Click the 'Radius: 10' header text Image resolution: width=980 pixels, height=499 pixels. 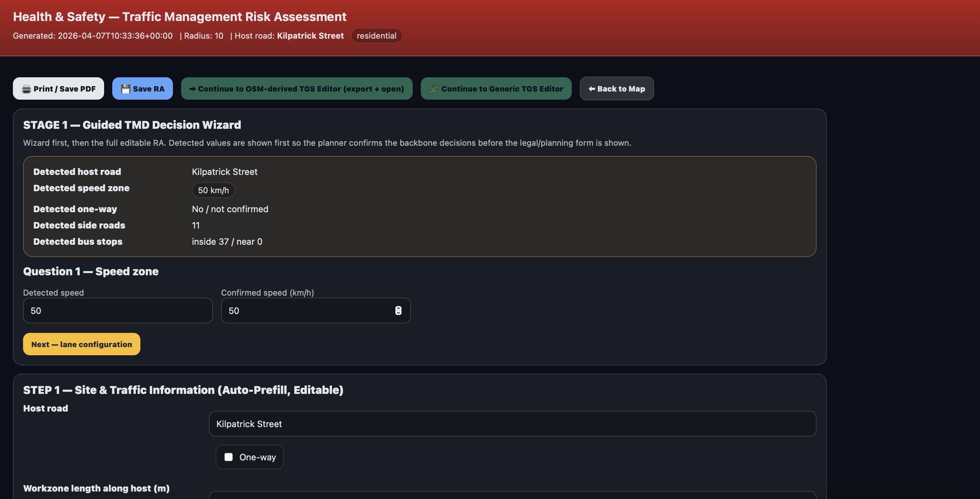point(203,36)
